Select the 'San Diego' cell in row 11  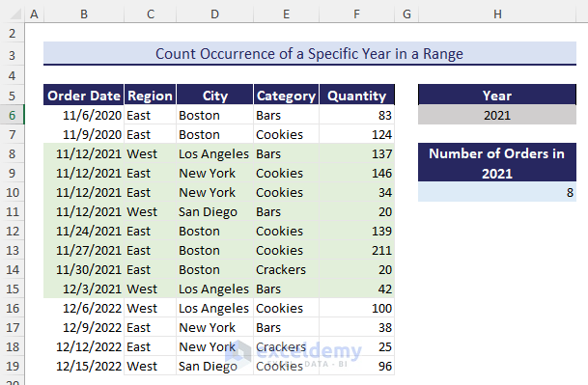click(x=215, y=211)
